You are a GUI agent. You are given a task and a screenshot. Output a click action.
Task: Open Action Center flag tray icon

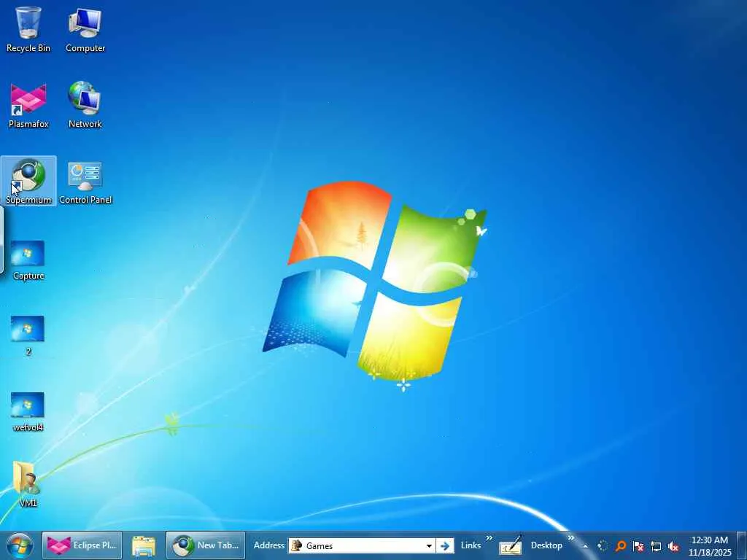click(638, 545)
